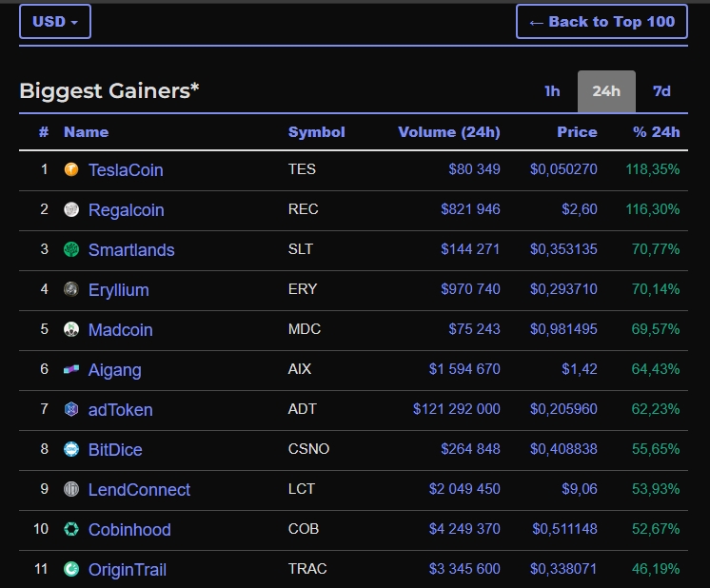Click Cobinhood volume $4 249 370

pos(464,529)
